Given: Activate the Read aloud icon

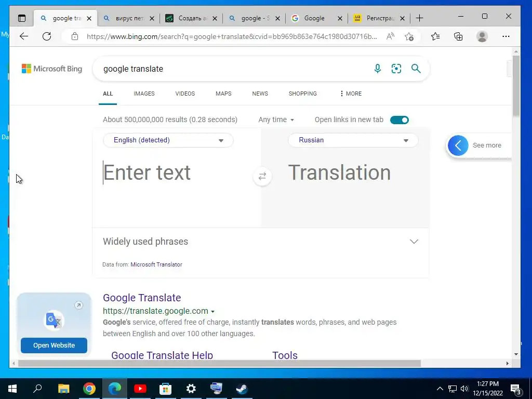Looking at the screenshot, I should (x=391, y=36).
